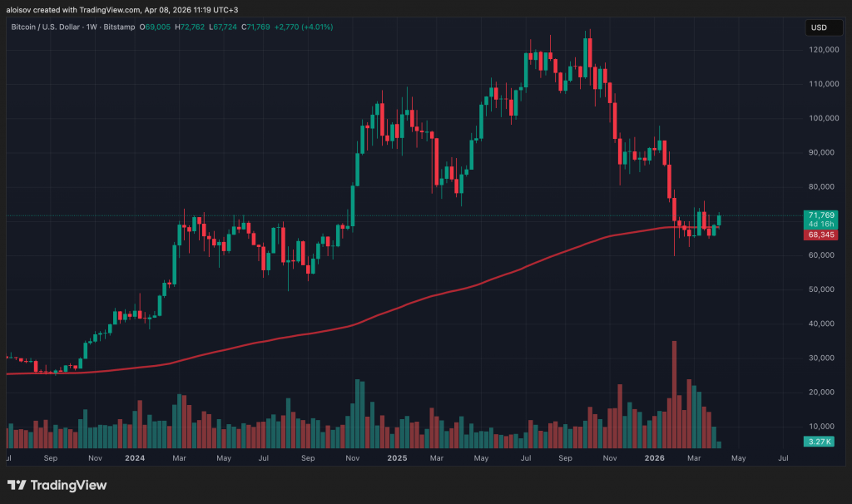The width and height of the screenshot is (852, 504).
Task: Click the Bitcoin / U.S. Dollar symbol title
Action: pyautogui.click(x=47, y=27)
